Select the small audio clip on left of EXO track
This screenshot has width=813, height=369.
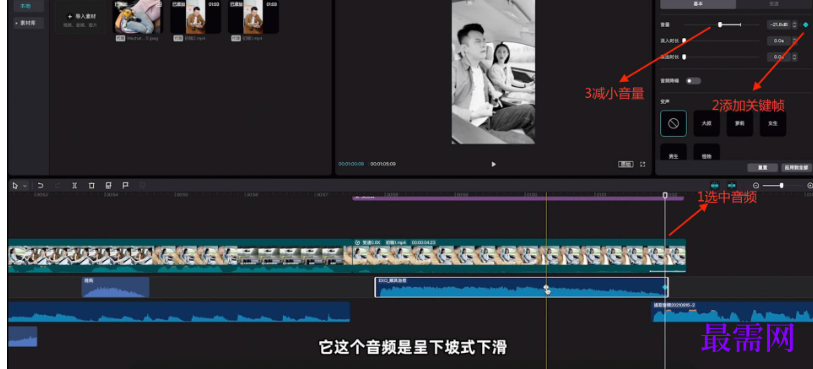[x=116, y=287]
